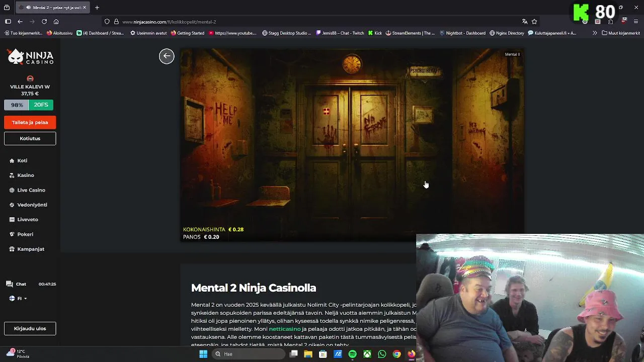Click the Talleta ja pelaa button
The height and width of the screenshot is (362, 644).
coord(30,122)
